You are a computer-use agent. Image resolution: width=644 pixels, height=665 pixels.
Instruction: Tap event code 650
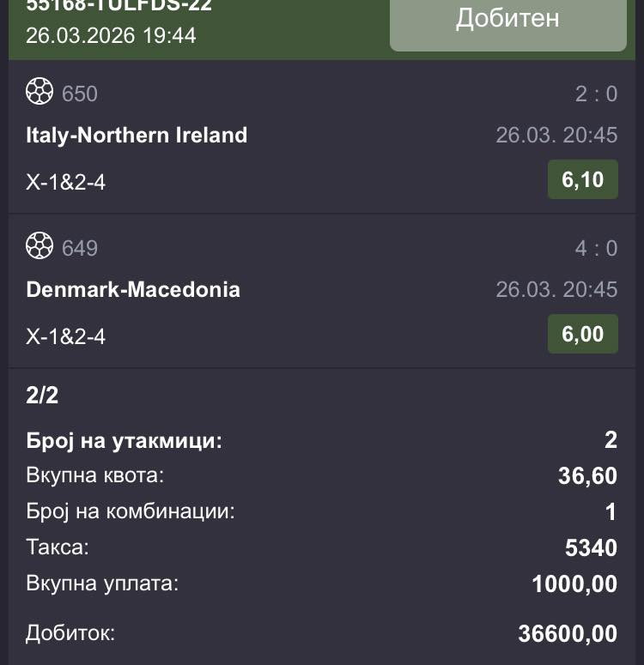click(80, 93)
